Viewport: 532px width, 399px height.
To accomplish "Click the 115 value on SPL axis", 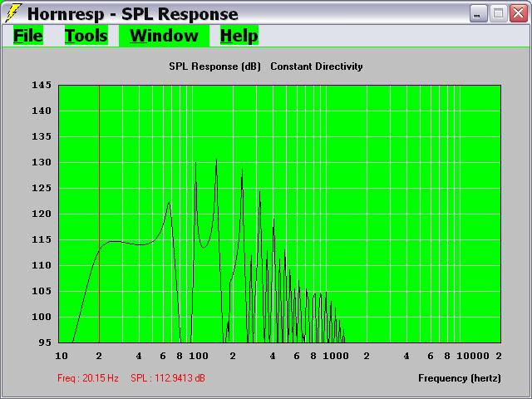I will (x=42, y=239).
